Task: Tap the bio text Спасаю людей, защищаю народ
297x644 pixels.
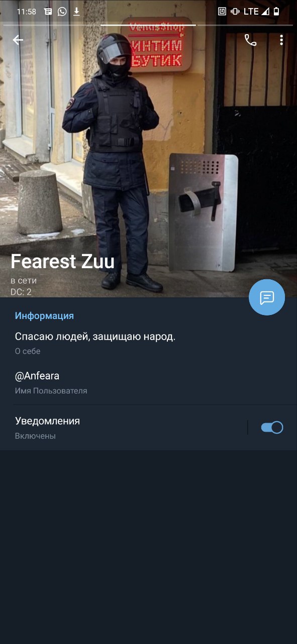Action: tap(95, 337)
